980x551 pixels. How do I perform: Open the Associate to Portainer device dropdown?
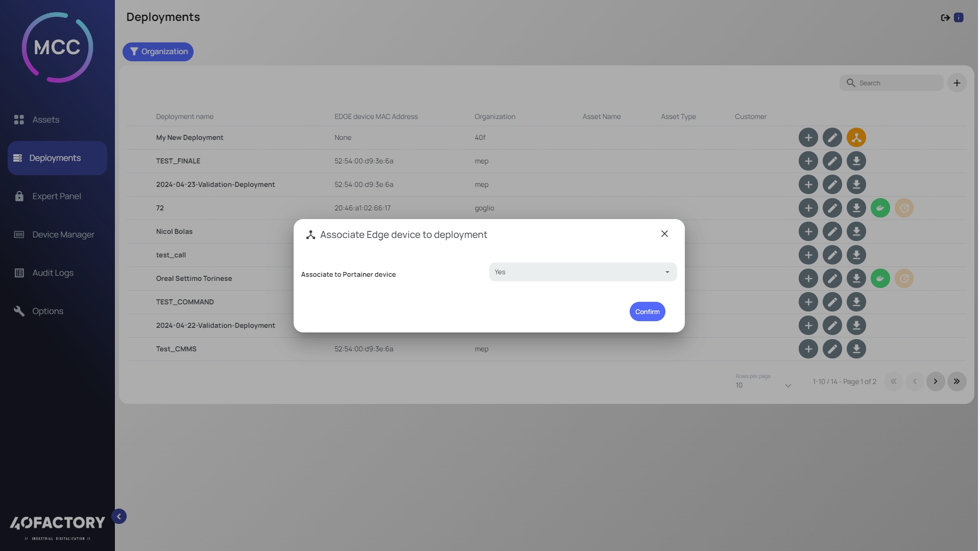pyautogui.click(x=582, y=272)
